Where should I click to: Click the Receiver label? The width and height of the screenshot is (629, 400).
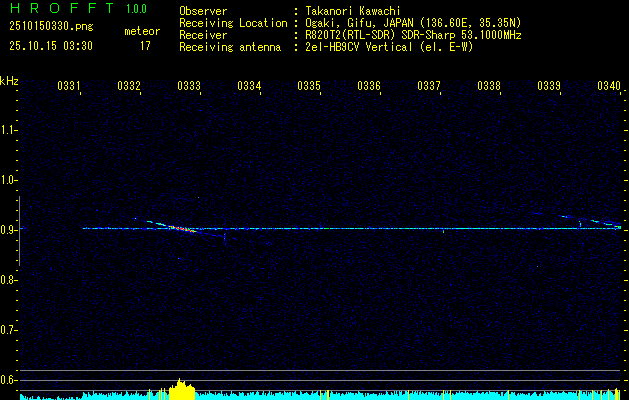coord(203,35)
